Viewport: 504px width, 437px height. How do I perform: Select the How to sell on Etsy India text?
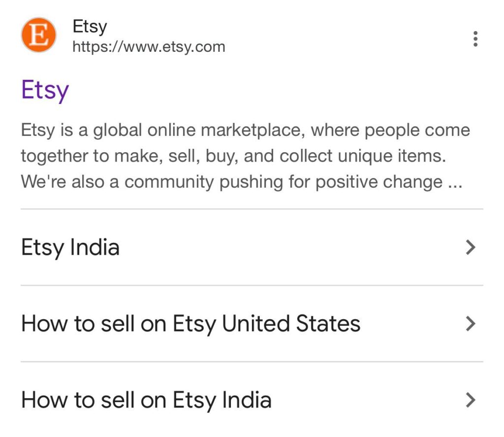tap(146, 400)
